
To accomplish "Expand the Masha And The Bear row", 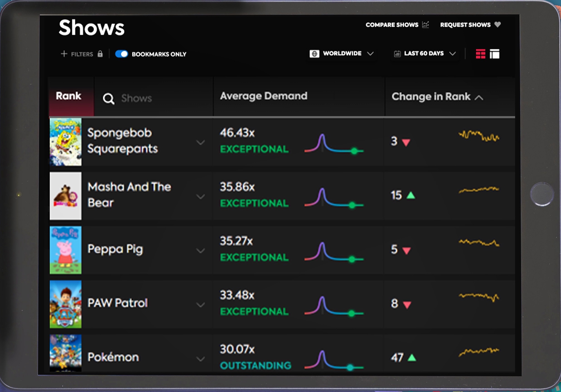I will [x=200, y=197].
